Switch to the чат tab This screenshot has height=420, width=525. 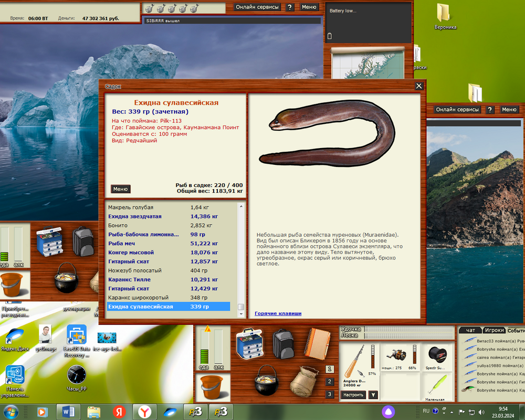[x=470, y=330]
